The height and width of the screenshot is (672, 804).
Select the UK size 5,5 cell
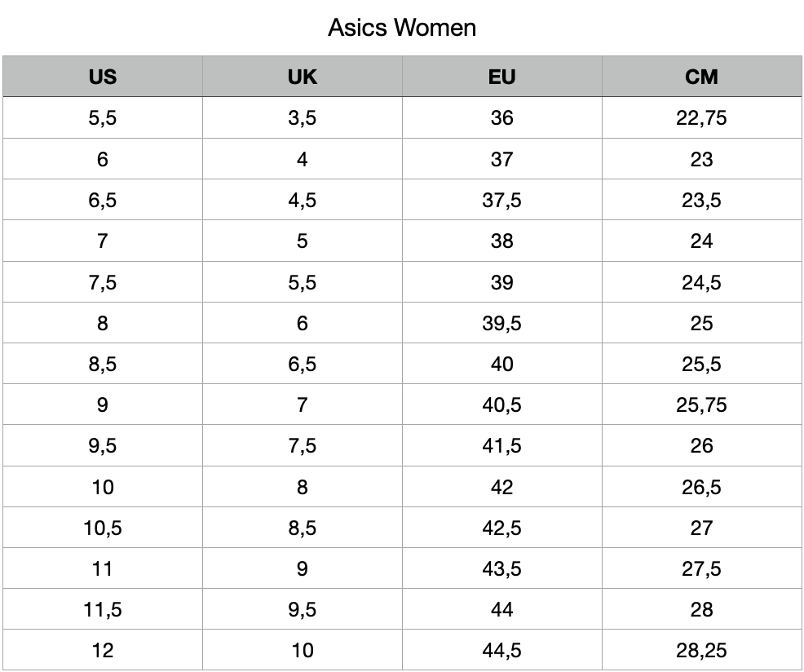coord(302,281)
